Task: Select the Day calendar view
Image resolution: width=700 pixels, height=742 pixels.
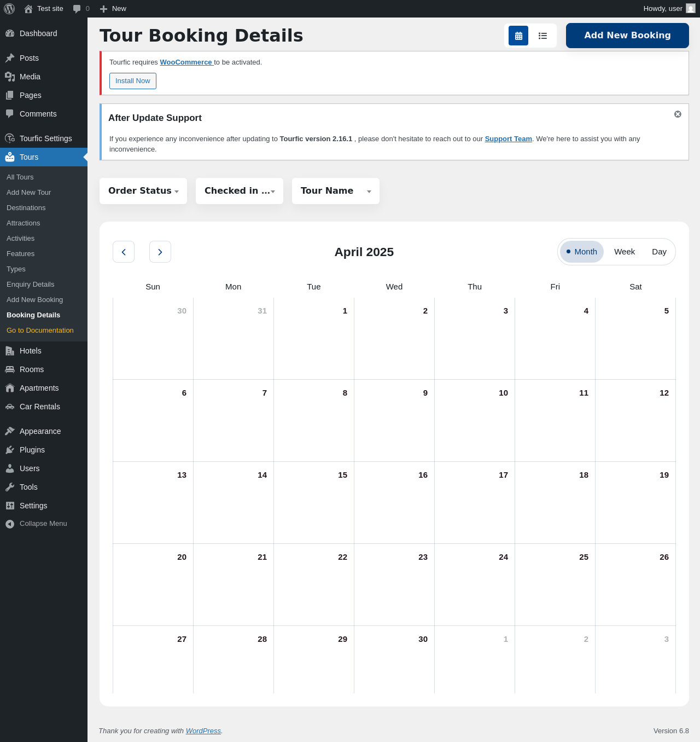Action: [x=659, y=252]
